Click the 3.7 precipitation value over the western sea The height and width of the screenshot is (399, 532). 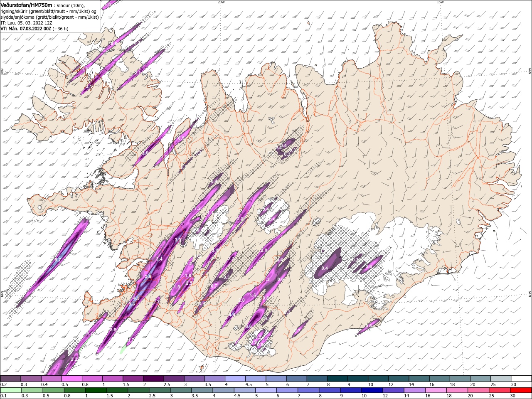pos(57,260)
